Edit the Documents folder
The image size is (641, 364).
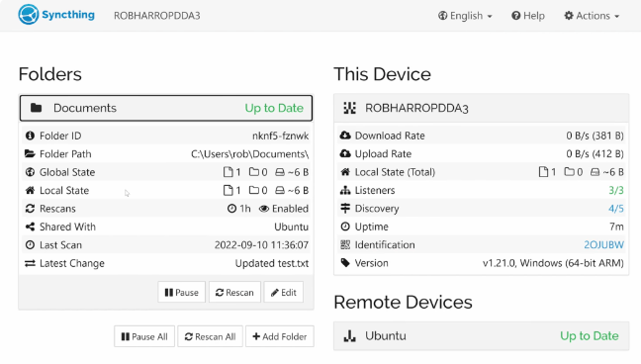click(284, 292)
